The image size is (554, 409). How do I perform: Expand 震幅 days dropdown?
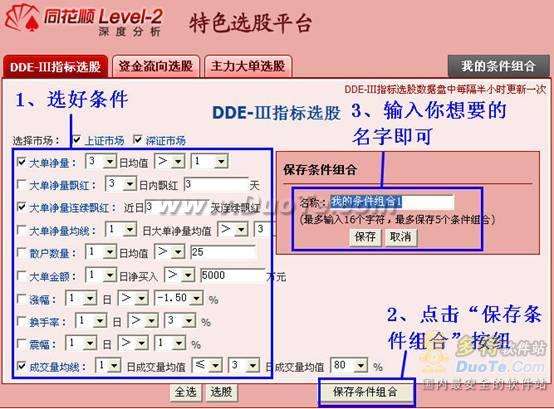tap(81, 343)
